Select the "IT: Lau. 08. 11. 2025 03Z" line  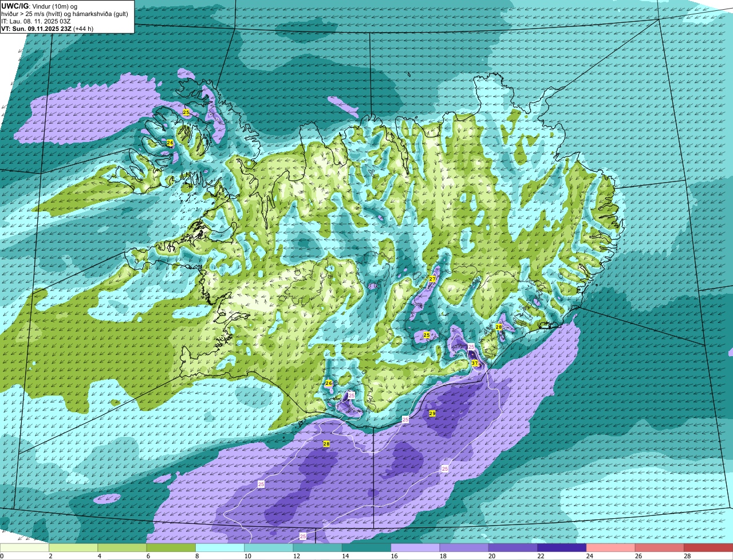click(36, 21)
